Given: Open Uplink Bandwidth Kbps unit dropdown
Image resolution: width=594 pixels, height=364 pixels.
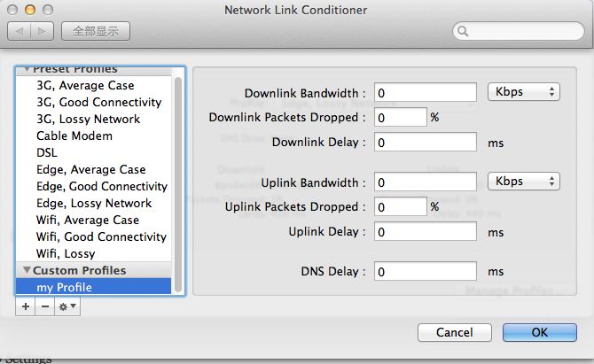Looking at the screenshot, I should pyautogui.click(x=524, y=181).
